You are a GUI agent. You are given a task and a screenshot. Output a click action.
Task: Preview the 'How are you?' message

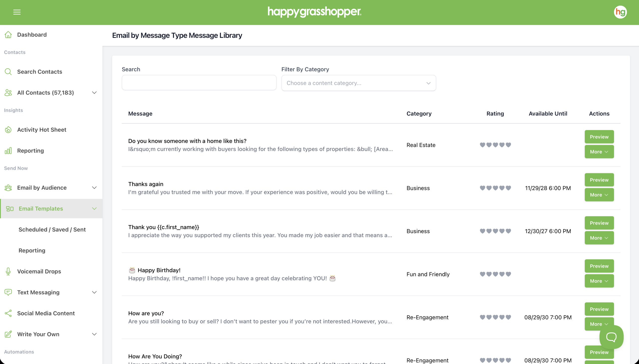[x=599, y=309]
